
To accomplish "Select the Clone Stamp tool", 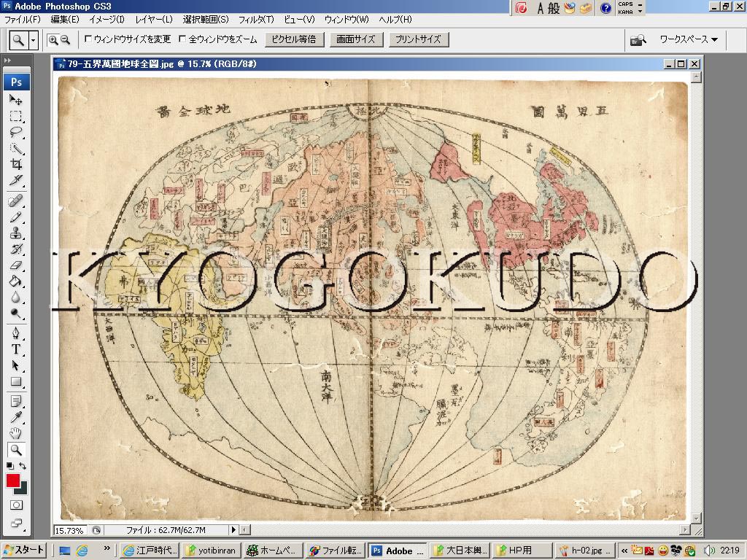I will pyautogui.click(x=16, y=233).
